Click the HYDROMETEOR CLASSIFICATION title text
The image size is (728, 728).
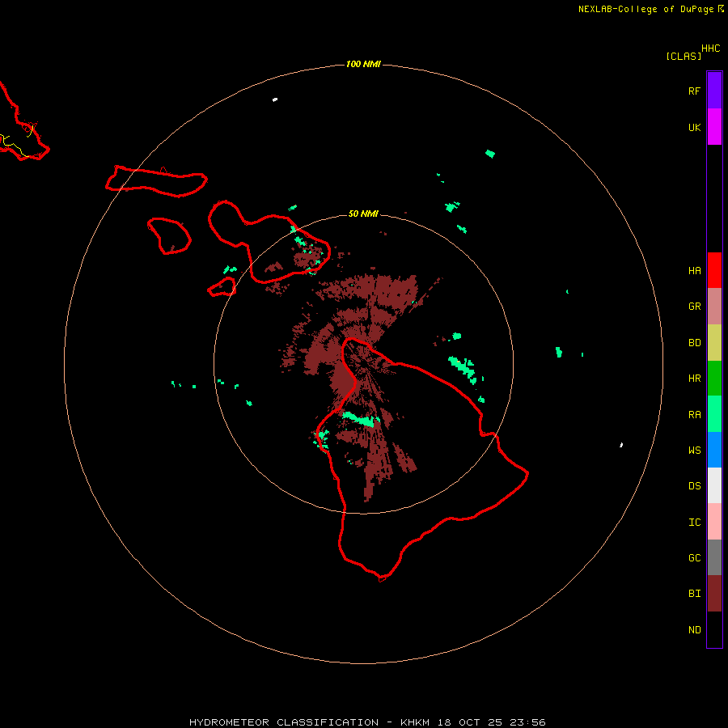click(284, 722)
